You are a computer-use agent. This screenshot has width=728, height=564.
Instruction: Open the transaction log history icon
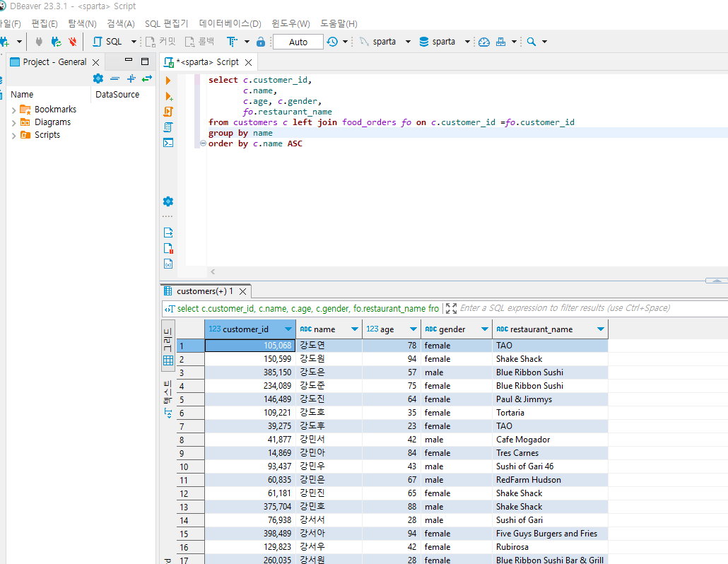click(332, 42)
